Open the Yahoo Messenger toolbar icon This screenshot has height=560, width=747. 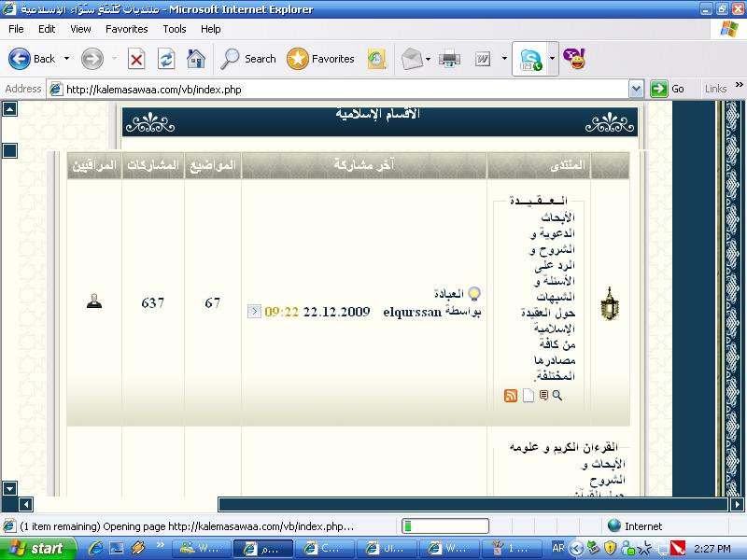pyautogui.click(x=576, y=59)
